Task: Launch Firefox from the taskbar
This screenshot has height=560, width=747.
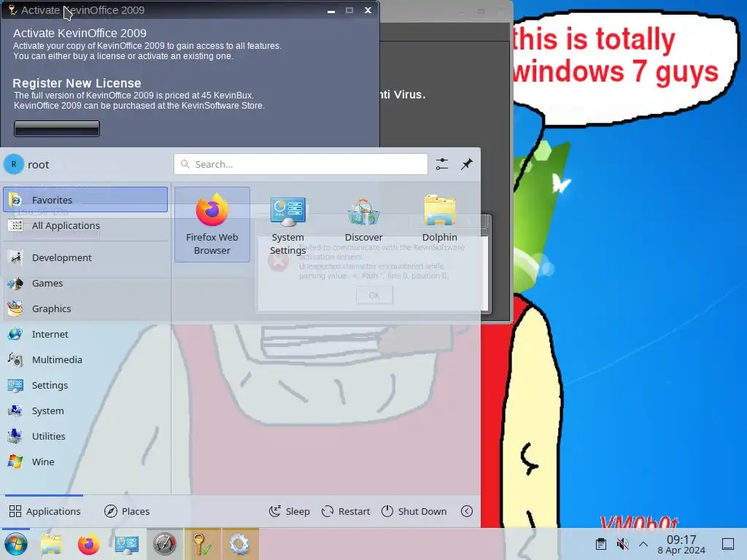Action: tap(88, 544)
